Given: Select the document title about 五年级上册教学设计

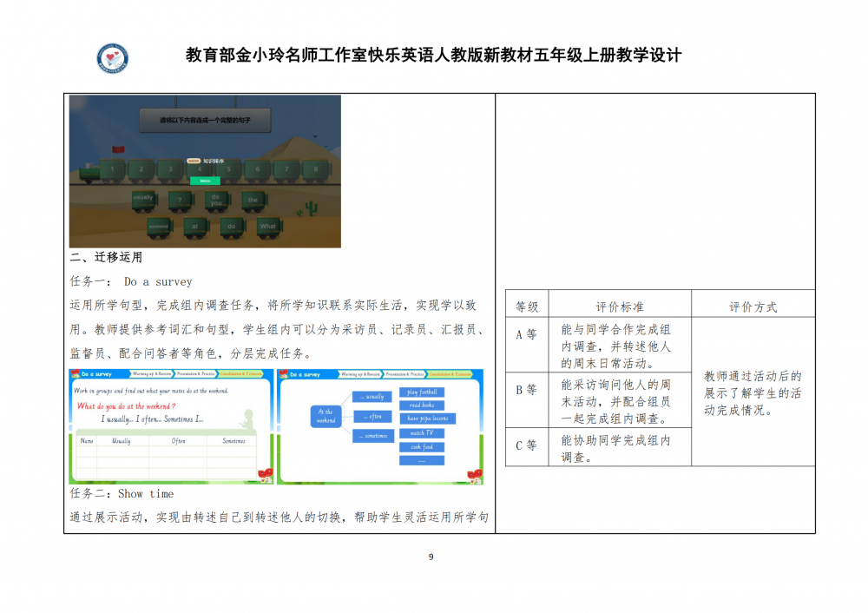Looking at the screenshot, I should point(433,56).
